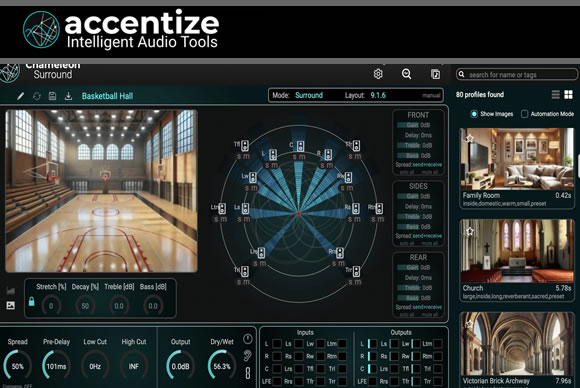Click the 80 profiles found text
580x388 pixels.
(480, 95)
